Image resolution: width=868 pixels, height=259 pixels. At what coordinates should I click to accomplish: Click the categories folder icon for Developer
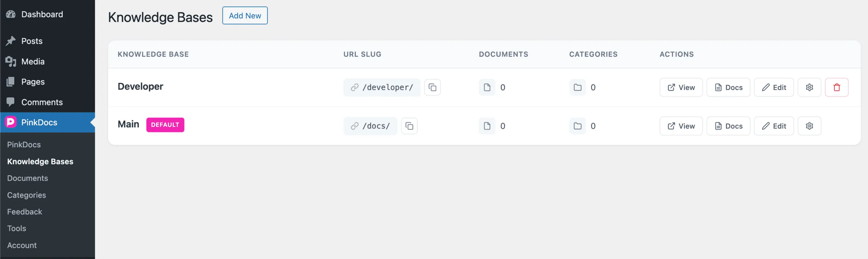(x=577, y=87)
